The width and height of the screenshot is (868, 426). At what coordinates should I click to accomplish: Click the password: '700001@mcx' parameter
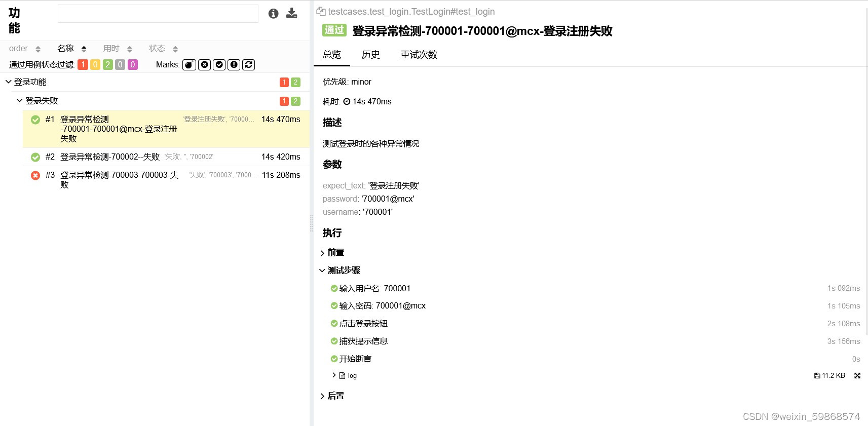coord(368,199)
